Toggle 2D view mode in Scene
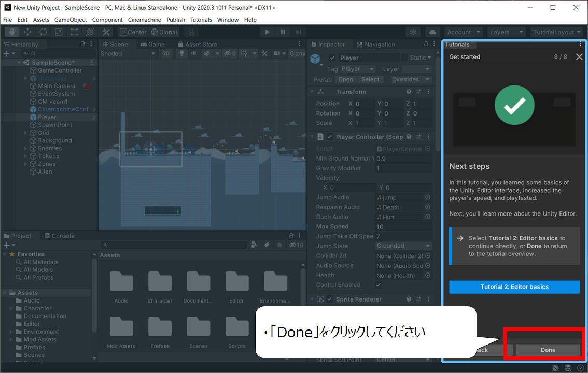Screen dimensions: 588x373 tap(166, 53)
